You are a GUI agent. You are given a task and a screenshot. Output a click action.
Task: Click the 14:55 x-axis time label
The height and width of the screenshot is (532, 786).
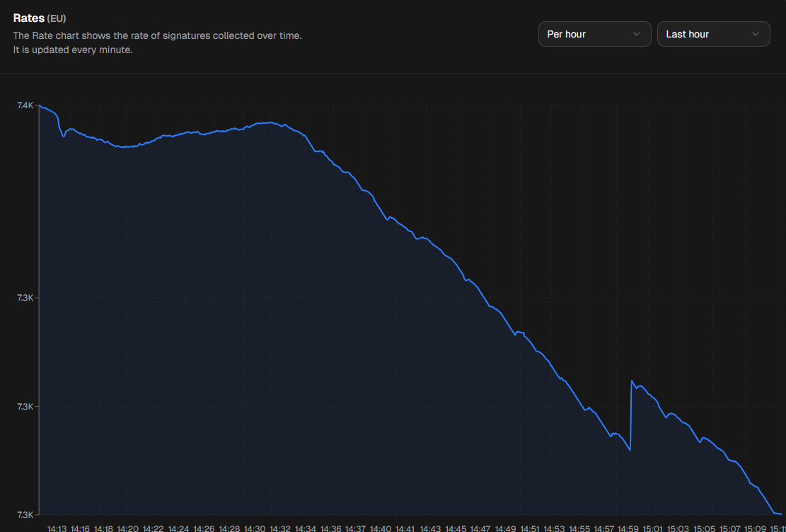point(579,528)
